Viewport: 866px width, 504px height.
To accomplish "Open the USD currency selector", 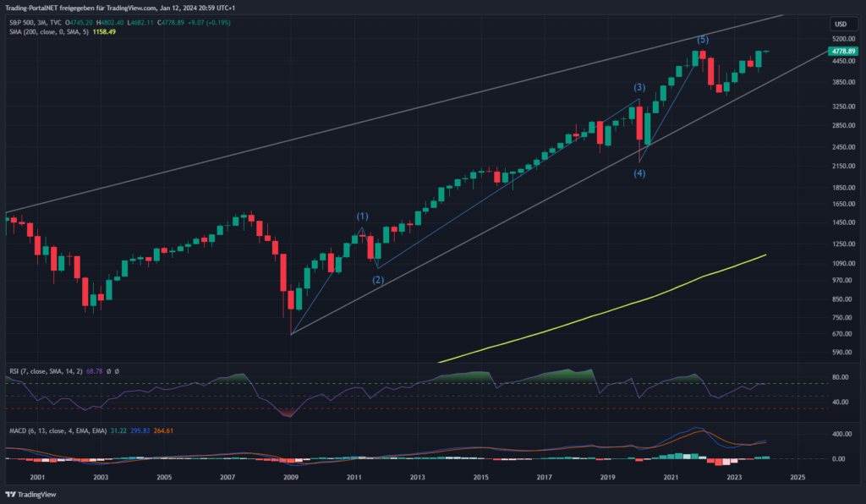I will point(844,24).
